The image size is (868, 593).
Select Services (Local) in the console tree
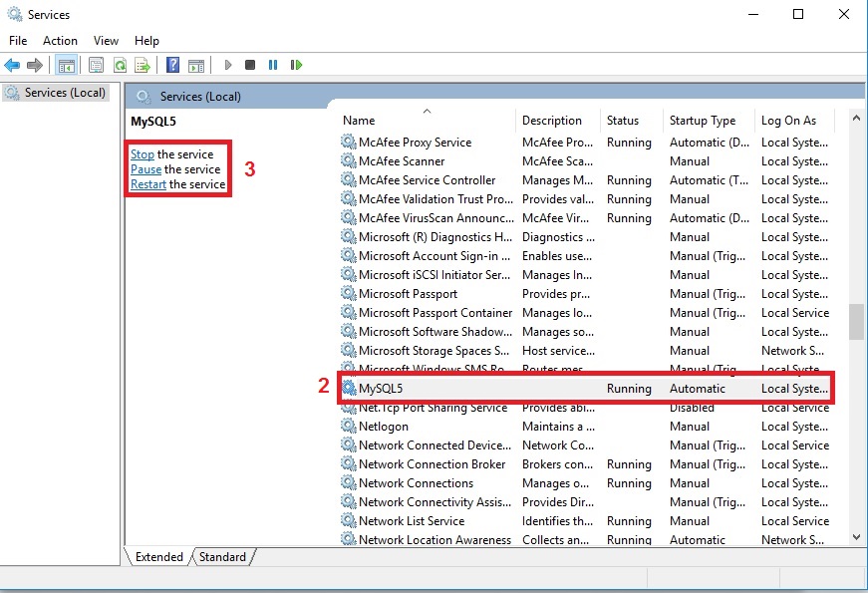coord(64,93)
